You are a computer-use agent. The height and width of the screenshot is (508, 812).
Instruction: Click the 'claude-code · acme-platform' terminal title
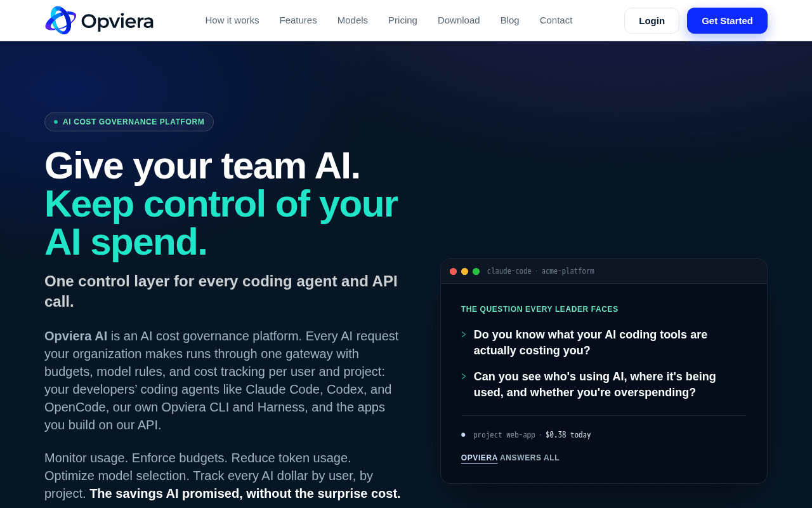(540, 271)
